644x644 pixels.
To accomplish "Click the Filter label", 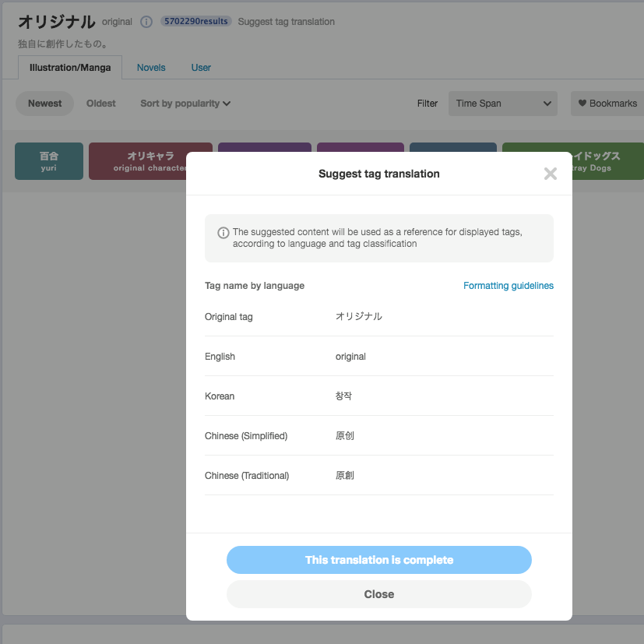I will tap(428, 104).
